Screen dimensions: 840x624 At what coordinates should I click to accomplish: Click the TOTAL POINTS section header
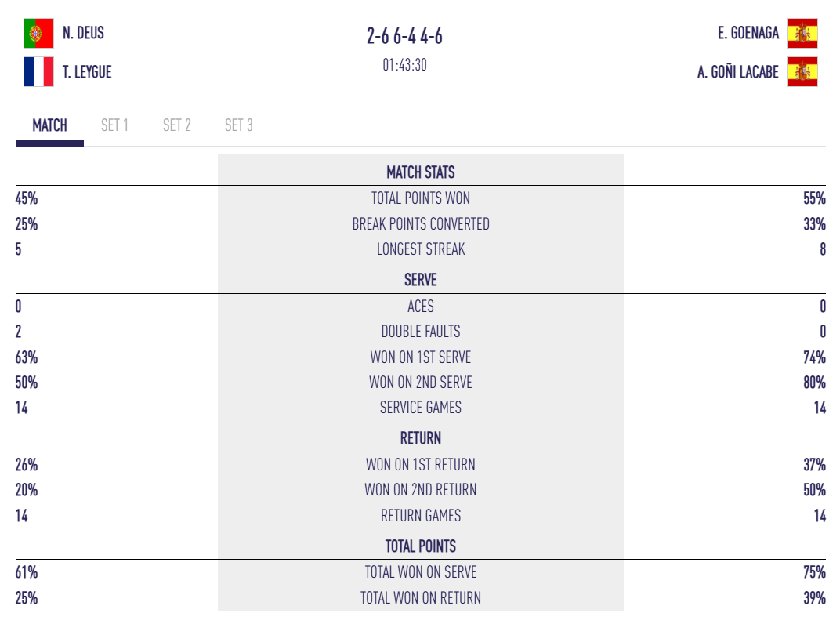pos(420,546)
